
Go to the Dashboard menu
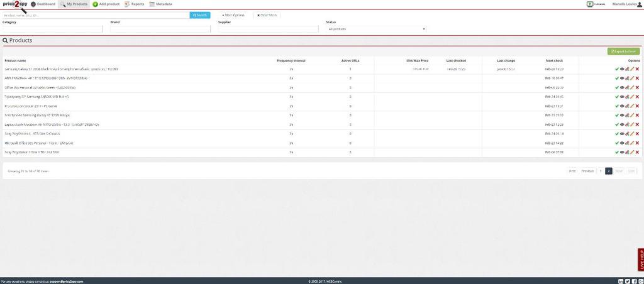coord(43,4)
